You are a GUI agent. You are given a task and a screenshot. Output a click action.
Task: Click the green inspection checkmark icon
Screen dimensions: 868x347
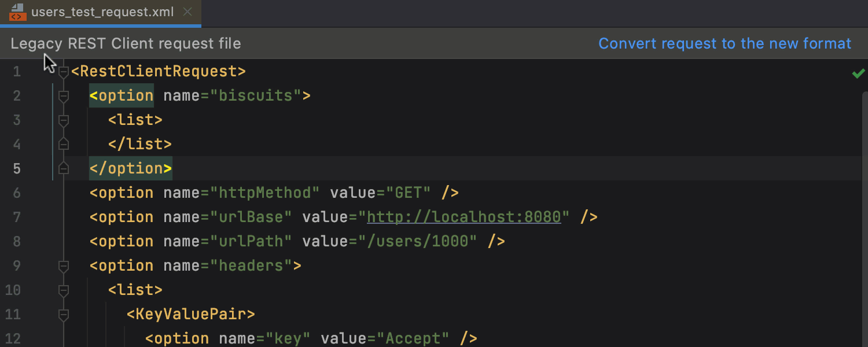858,73
